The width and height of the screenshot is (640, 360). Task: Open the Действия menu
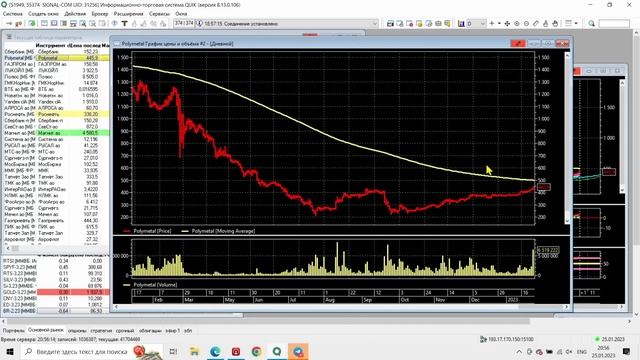tap(75, 14)
